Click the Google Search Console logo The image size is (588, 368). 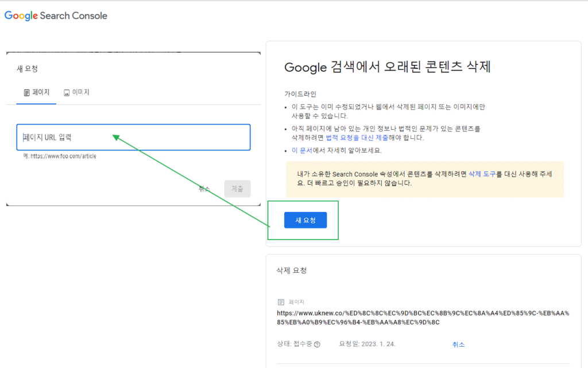coord(56,16)
